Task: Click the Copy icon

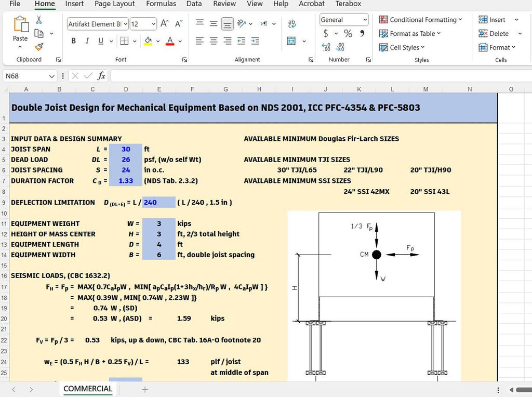Action: click(x=39, y=33)
